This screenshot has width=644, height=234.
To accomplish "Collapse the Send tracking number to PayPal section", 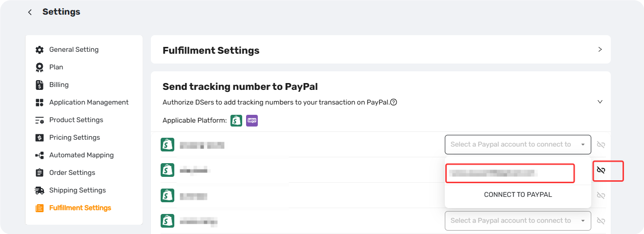I will [x=600, y=102].
